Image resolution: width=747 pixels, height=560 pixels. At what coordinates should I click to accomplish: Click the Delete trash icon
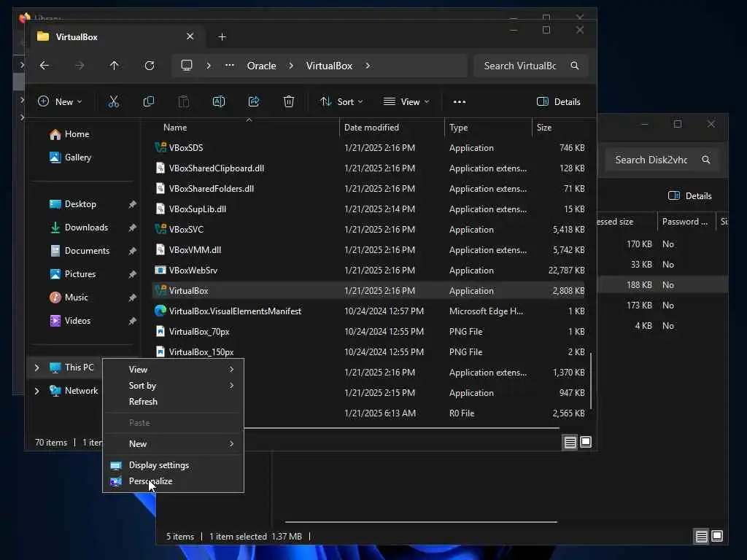289,101
